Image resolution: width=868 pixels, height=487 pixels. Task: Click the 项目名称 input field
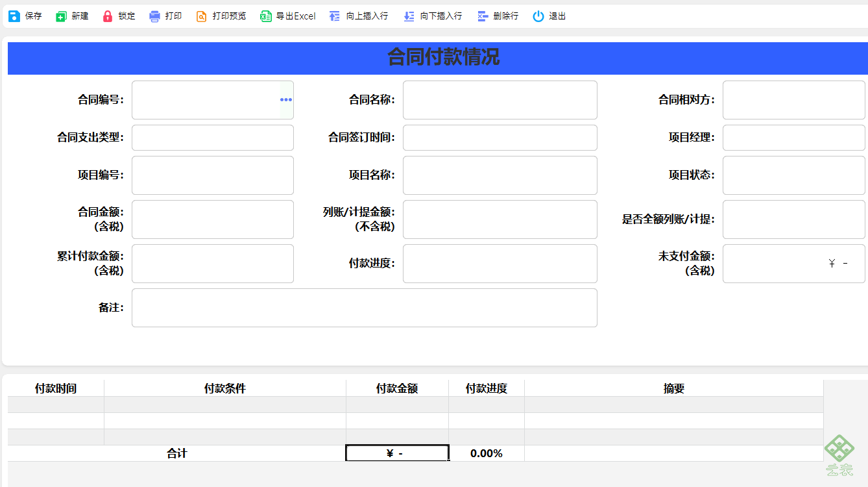[500, 175]
